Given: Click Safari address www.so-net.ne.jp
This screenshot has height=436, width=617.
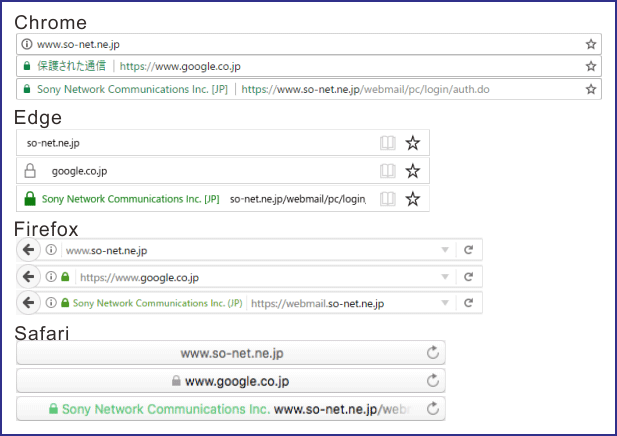Looking at the screenshot, I should (232, 353).
